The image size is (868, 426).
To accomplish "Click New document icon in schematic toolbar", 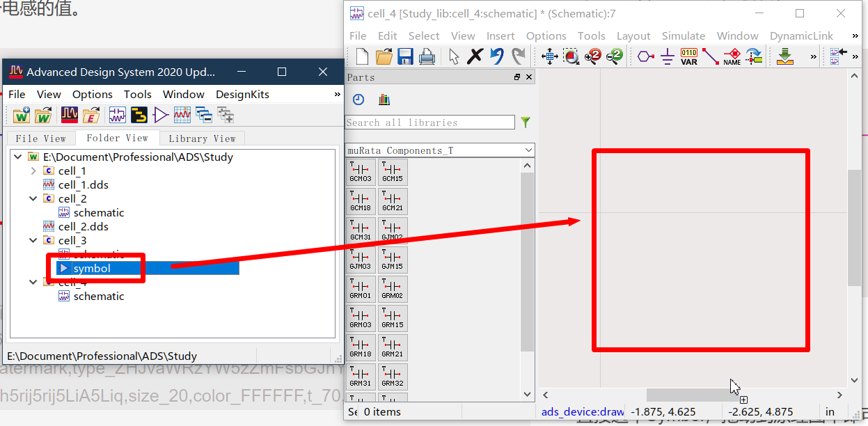I will pos(362,56).
